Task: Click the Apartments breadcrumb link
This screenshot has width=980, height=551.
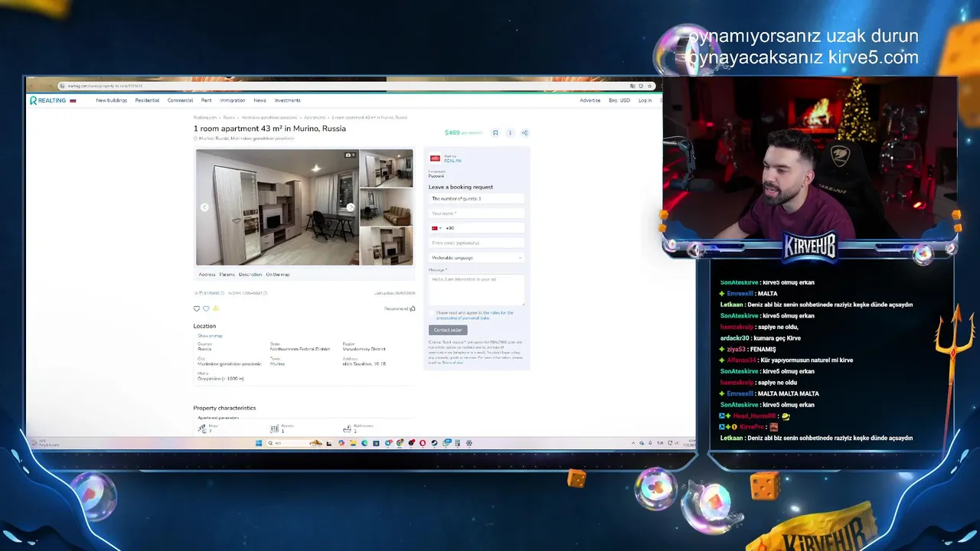Action: point(315,117)
